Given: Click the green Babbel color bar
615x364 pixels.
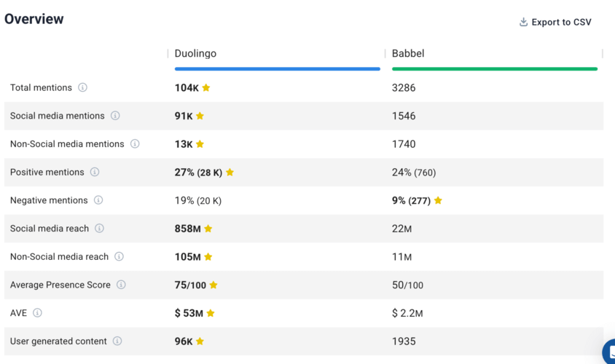Looking at the screenshot, I should pyautogui.click(x=495, y=69).
